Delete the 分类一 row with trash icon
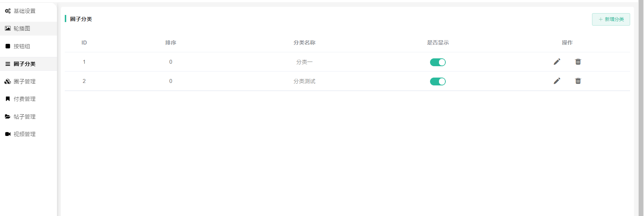644x216 pixels. pyautogui.click(x=578, y=62)
